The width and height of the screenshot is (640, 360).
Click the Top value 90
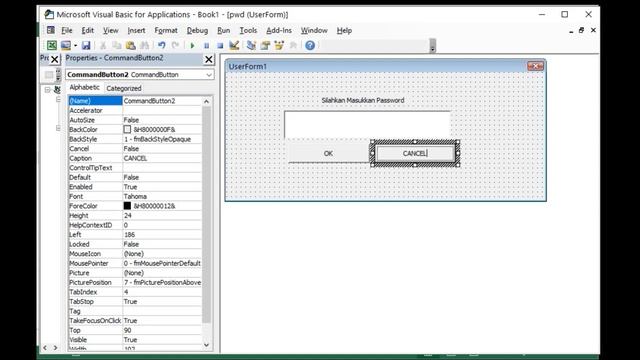point(162,330)
